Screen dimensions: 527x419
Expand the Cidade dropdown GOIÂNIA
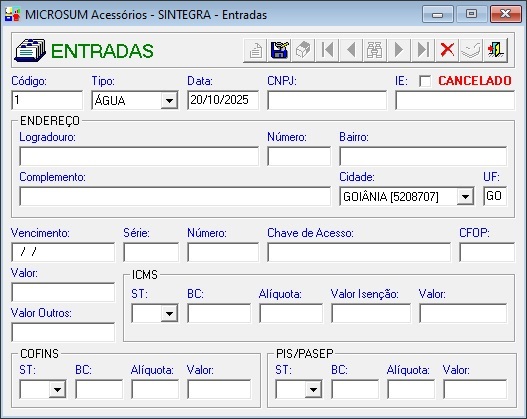(465, 196)
